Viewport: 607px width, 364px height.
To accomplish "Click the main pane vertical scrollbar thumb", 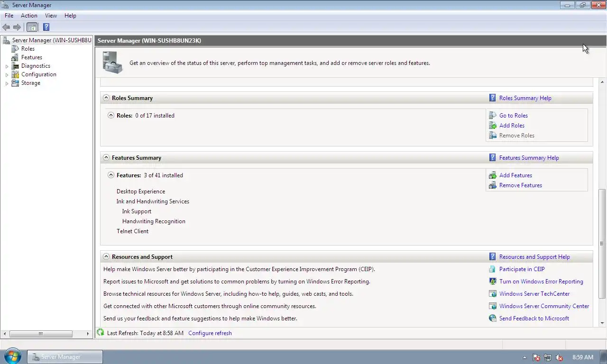I will (x=602, y=244).
